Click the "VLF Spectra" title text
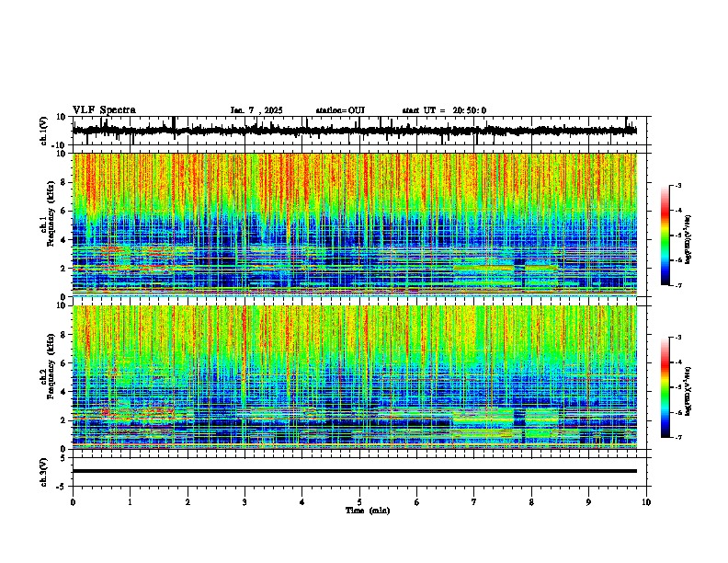The width and height of the screenshot is (728, 563). 104,110
